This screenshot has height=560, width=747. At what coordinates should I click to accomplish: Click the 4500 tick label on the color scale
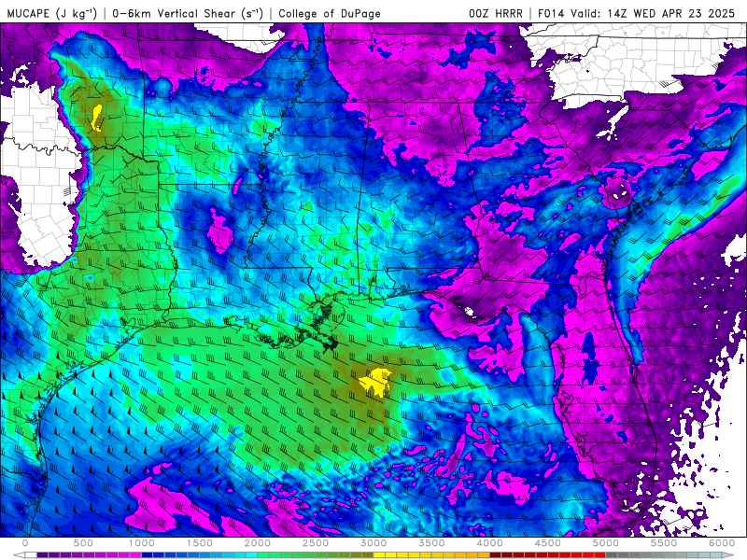pyautogui.click(x=548, y=543)
